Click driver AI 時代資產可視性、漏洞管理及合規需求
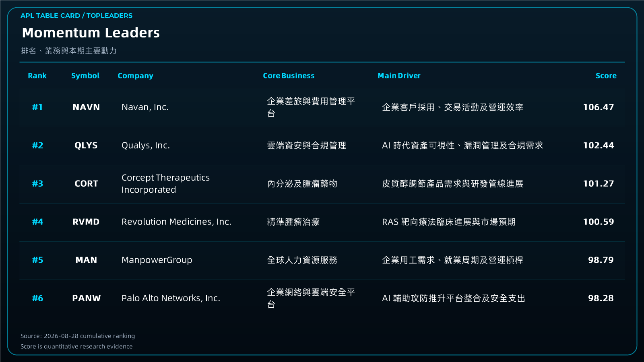644x362 pixels. [x=462, y=146]
